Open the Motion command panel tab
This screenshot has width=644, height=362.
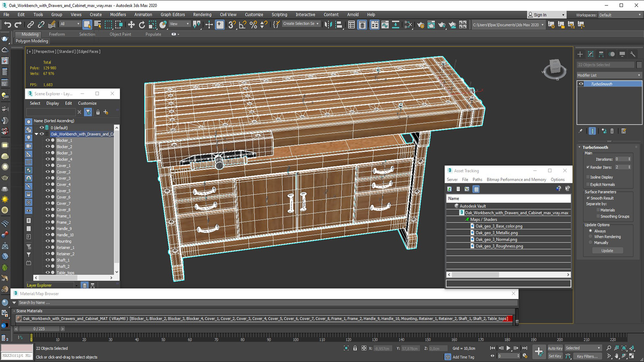click(612, 54)
